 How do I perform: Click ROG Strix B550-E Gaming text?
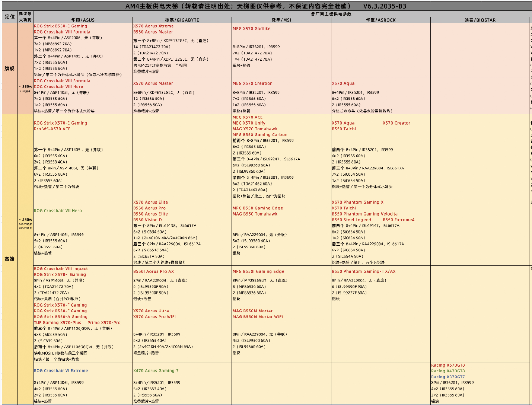pos(60,26)
